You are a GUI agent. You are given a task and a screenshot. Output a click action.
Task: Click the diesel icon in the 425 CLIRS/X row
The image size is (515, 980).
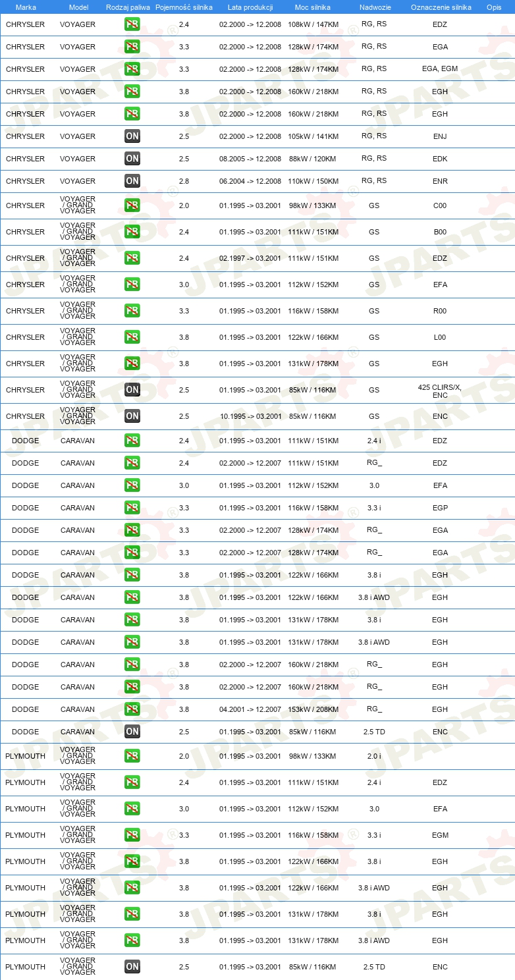132,390
